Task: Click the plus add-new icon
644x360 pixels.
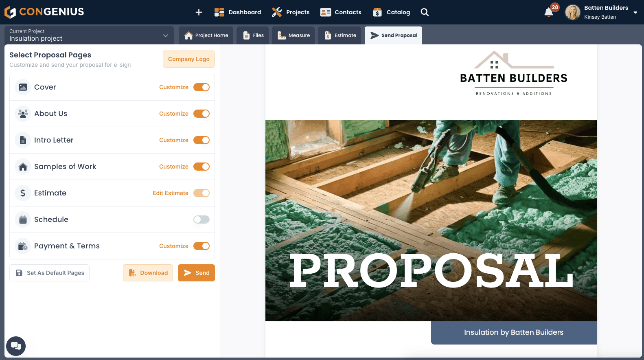Action: point(199,12)
